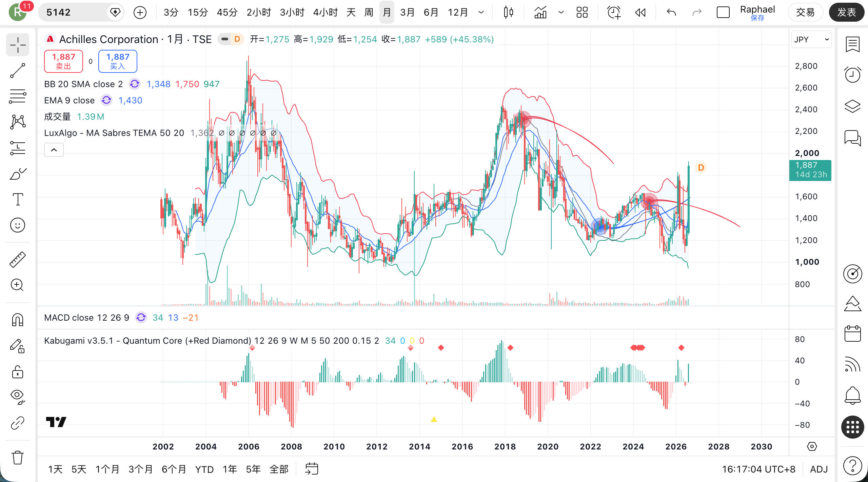Activate the zoom in tool
This screenshot has height=482, width=868.
tap(18, 285)
